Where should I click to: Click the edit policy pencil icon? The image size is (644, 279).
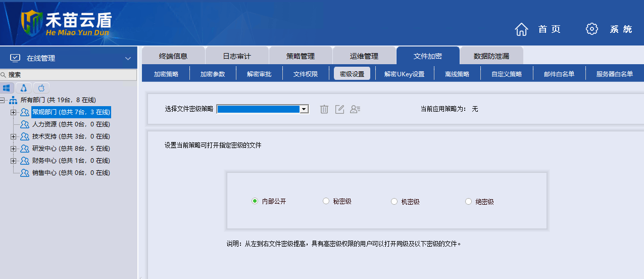pos(339,109)
